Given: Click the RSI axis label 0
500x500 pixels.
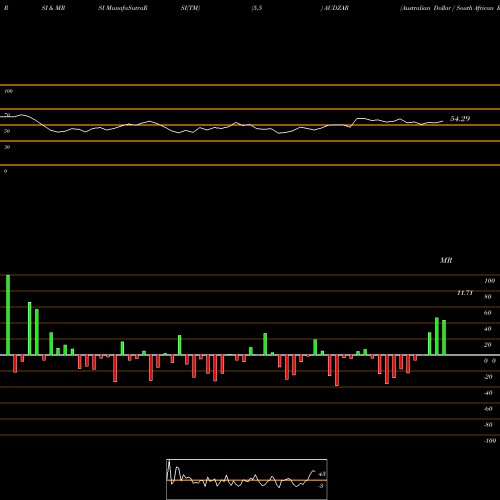Looking at the screenshot, I should point(6,171).
